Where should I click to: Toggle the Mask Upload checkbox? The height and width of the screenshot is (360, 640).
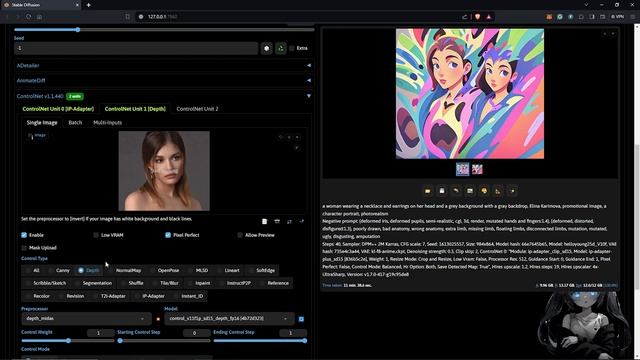pyautogui.click(x=24, y=248)
